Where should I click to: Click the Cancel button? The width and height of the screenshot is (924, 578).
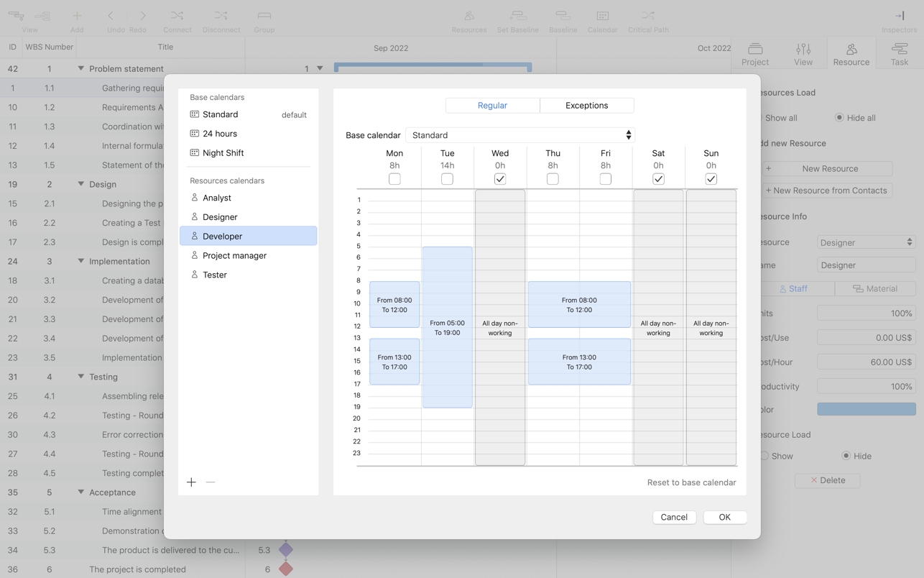[674, 517]
